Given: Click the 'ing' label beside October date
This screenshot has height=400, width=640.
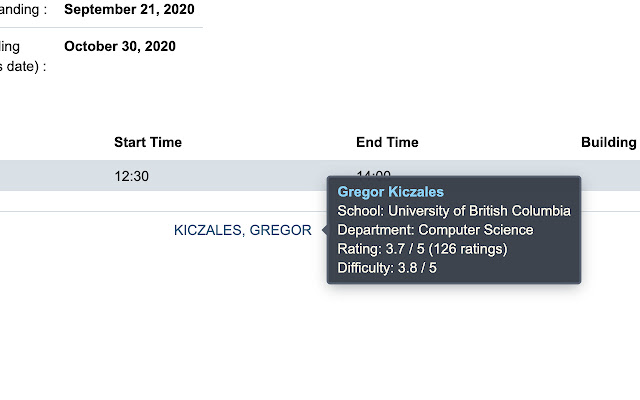Looking at the screenshot, I should pyautogui.click(x=10, y=46).
